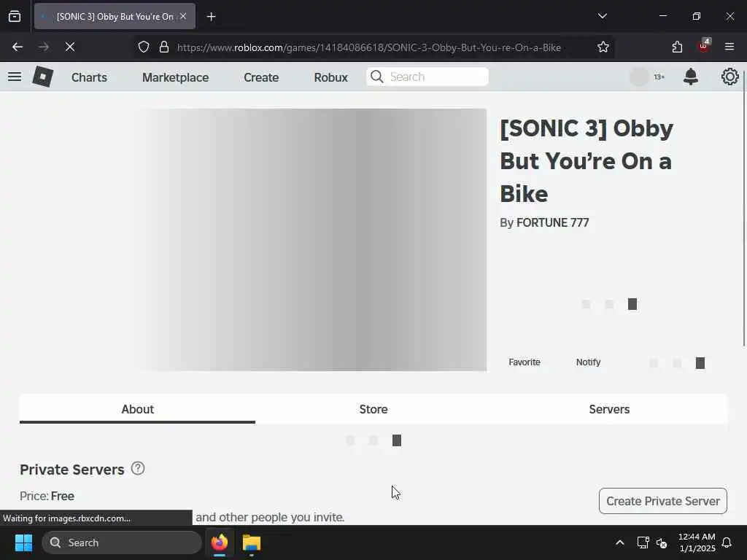Switch to the Servers tab

pyautogui.click(x=609, y=409)
